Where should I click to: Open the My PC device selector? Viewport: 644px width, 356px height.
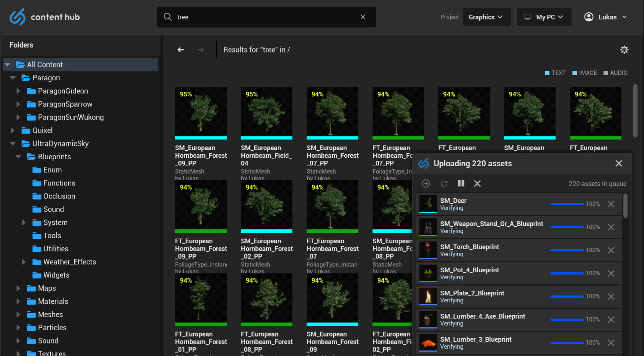pos(544,17)
